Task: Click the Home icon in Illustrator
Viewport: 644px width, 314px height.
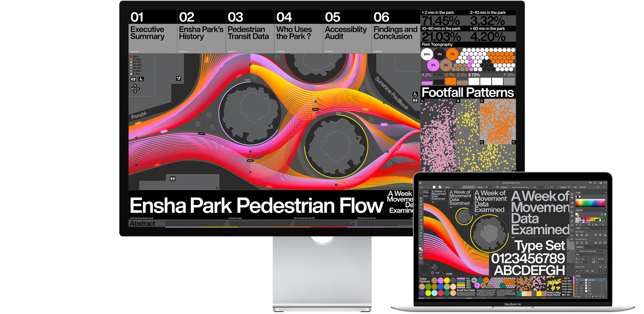Action: [x=420, y=183]
